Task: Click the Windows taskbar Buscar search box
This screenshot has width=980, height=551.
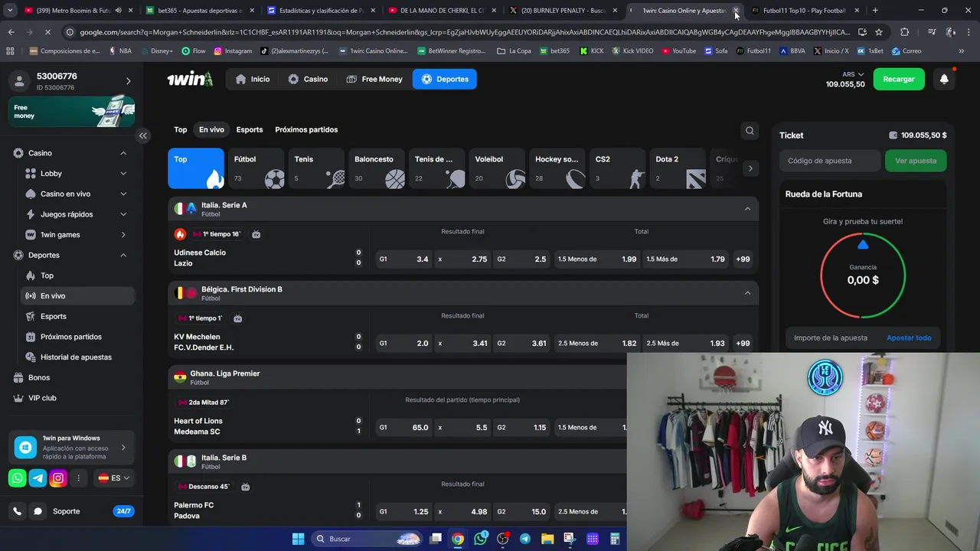Action: pyautogui.click(x=368, y=539)
